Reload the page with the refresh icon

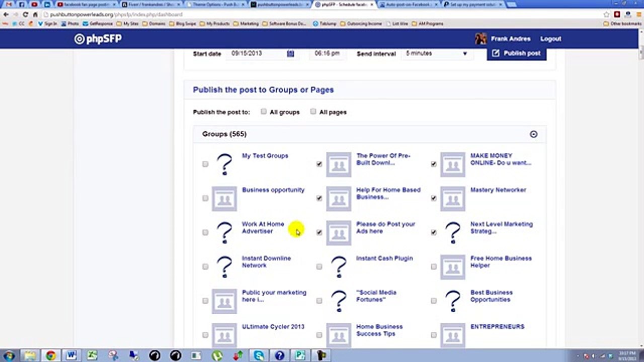tap(25, 15)
